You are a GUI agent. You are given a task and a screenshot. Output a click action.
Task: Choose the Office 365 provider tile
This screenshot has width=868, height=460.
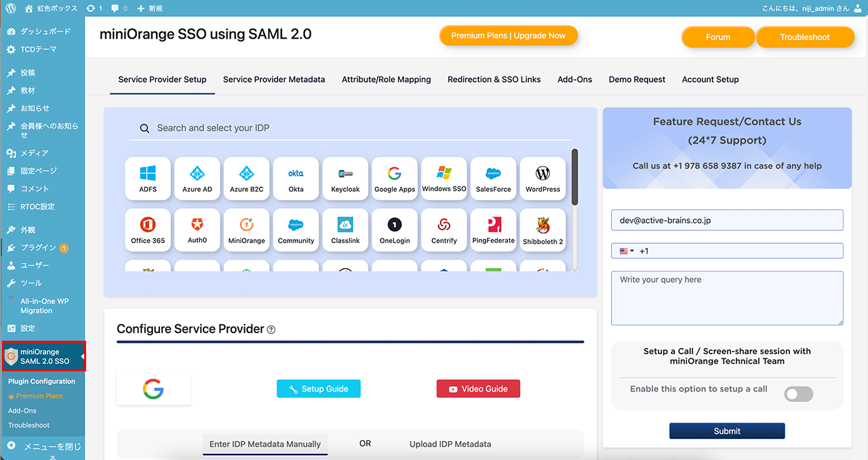tap(148, 230)
